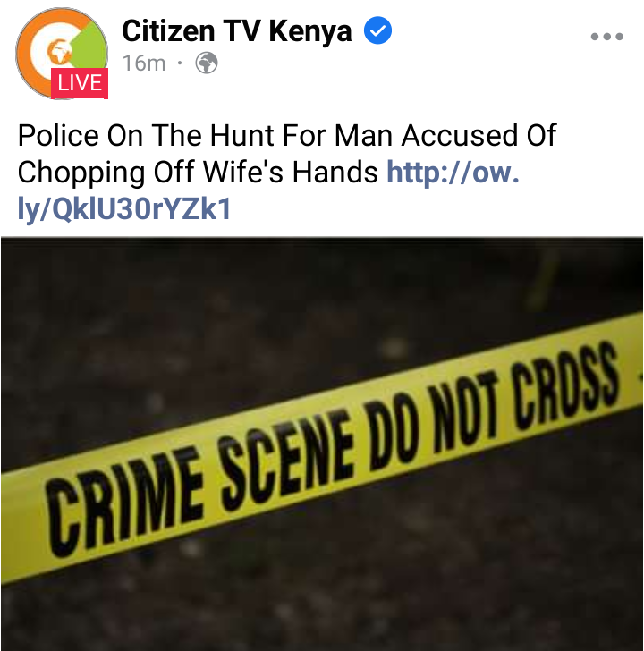Open the three-dot post options menu

click(606, 37)
